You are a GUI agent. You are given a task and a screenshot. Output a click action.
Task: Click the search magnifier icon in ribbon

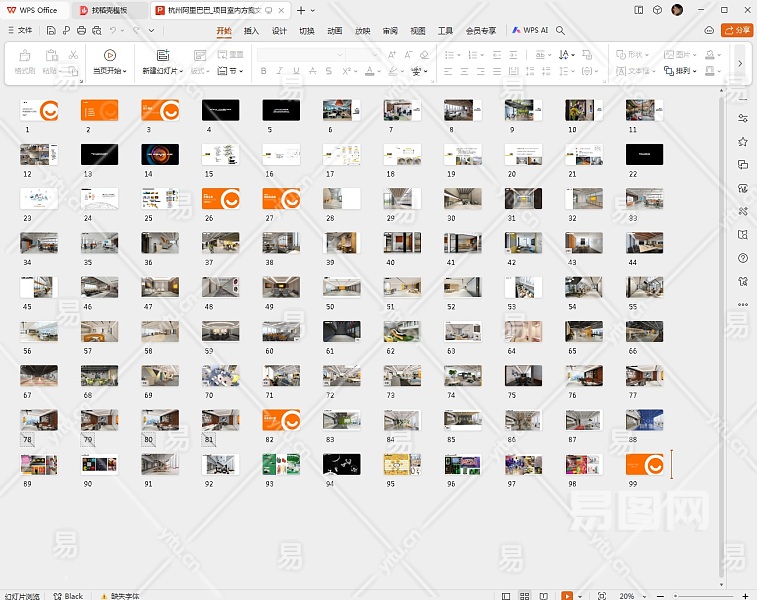click(561, 31)
